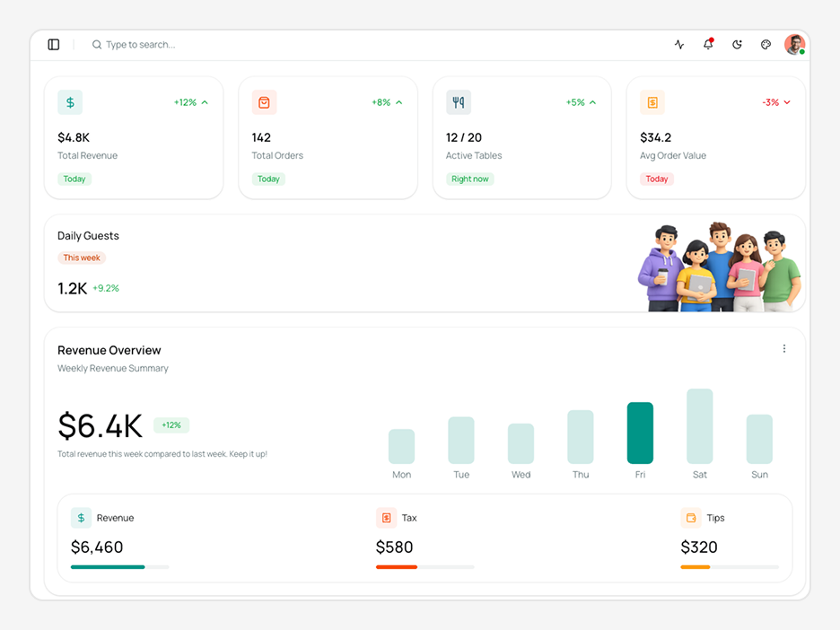
Task: Click the $580 tax amount
Action: 395,547
